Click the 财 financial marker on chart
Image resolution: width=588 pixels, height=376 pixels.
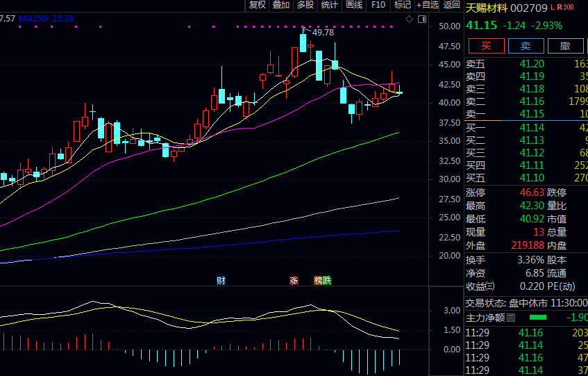tap(221, 280)
